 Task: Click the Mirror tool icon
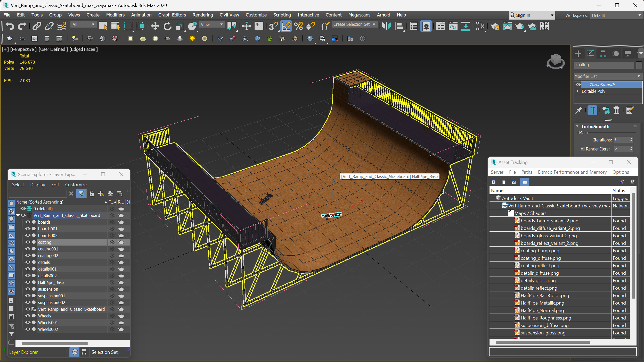386,26
